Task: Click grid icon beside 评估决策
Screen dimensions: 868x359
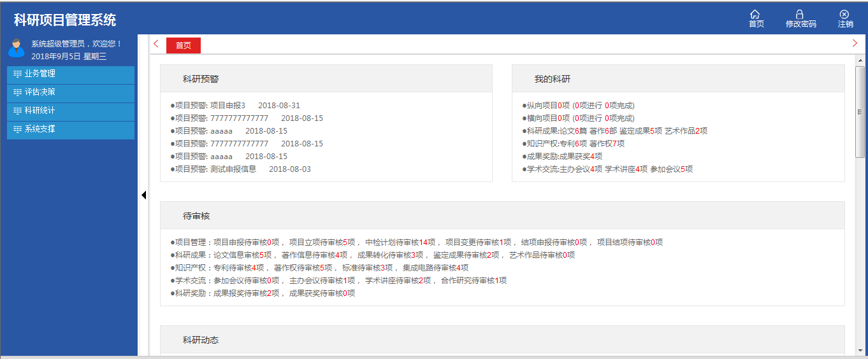Action: (17, 92)
